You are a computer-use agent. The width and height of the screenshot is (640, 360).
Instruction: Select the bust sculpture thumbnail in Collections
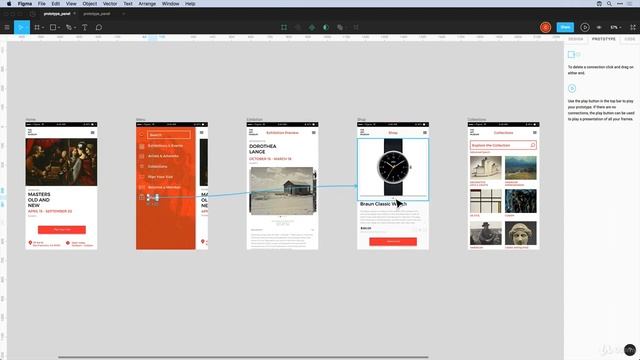[520, 233]
